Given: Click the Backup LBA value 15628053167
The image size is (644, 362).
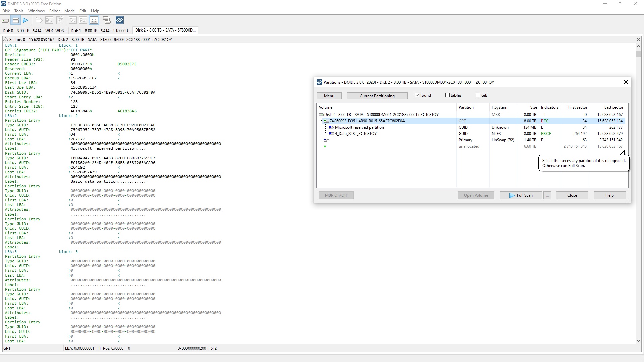Looking at the screenshot, I should (x=84, y=78).
